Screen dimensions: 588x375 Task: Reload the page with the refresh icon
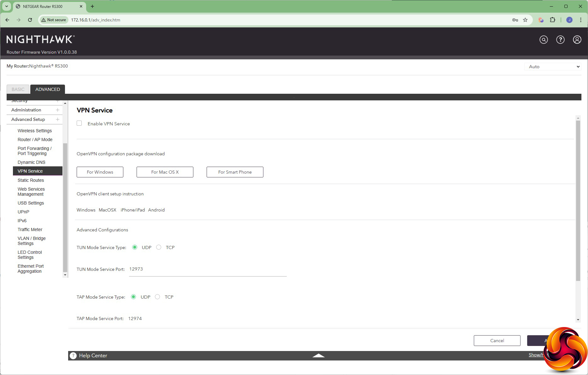30,20
